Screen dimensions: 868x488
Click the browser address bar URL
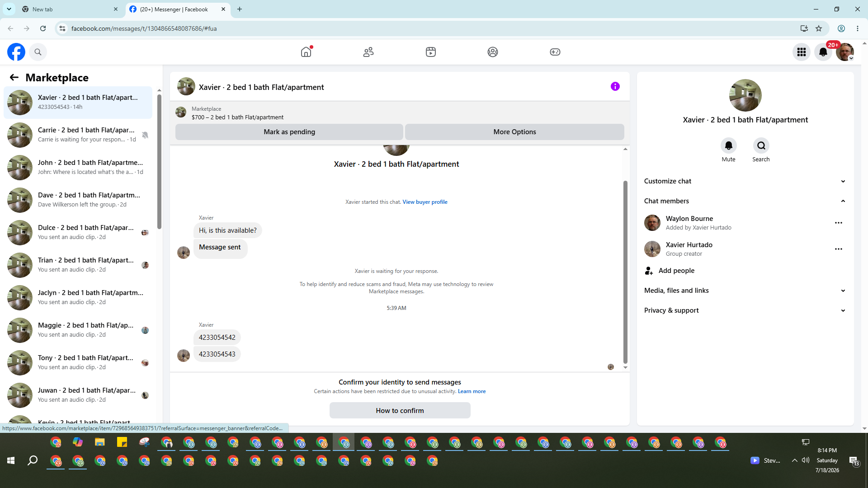(144, 28)
